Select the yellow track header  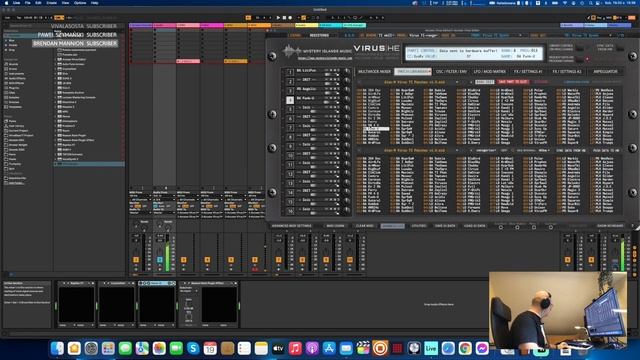coord(307,25)
